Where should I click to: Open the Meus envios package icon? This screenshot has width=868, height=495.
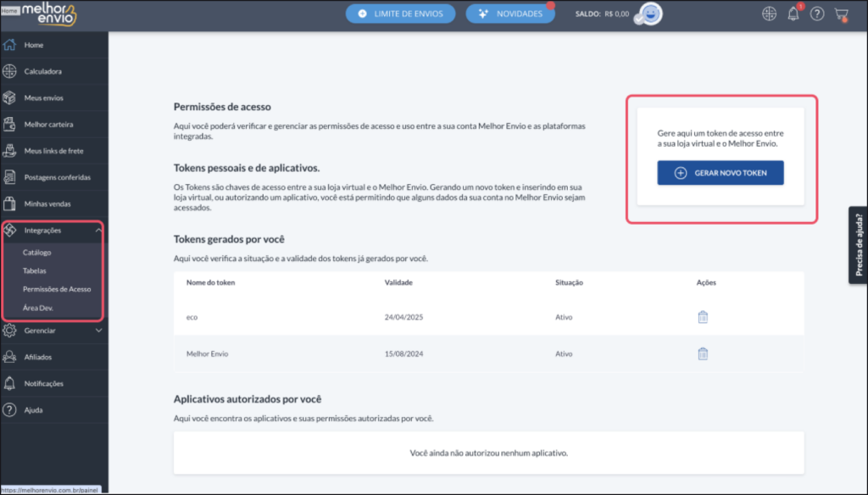[10, 97]
